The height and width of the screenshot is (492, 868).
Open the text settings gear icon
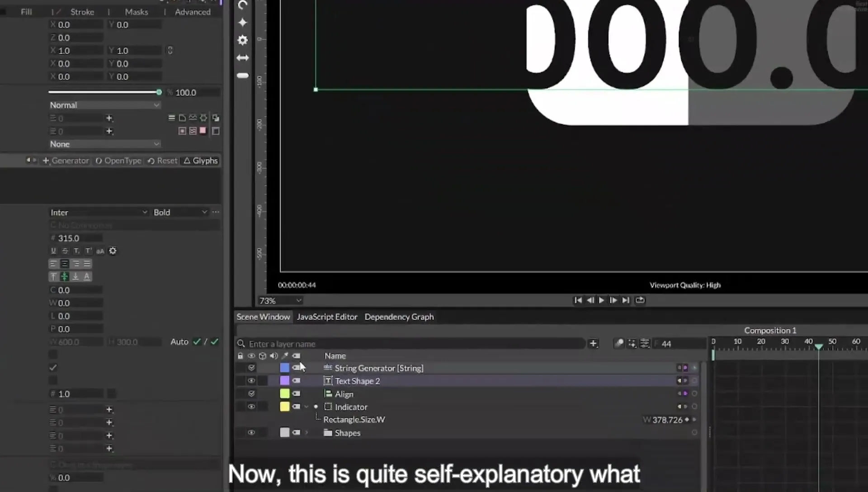click(x=113, y=251)
